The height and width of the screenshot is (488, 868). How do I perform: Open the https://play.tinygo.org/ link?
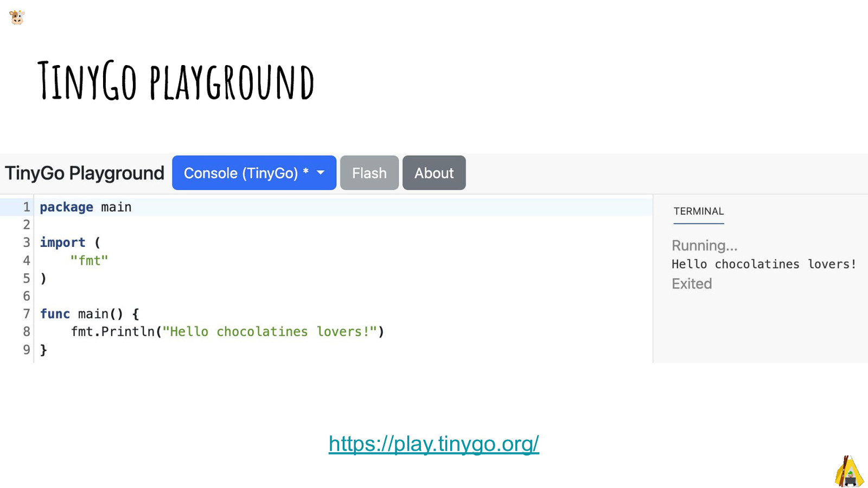tap(434, 444)
